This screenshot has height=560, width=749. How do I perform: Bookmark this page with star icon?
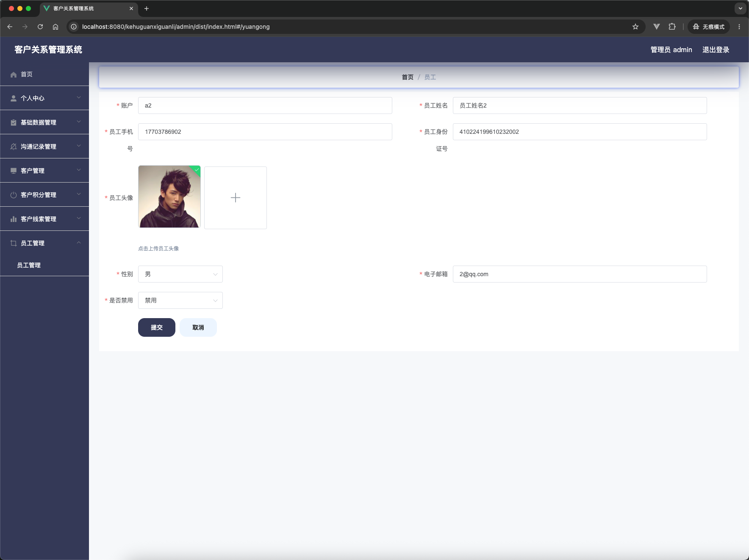635,27
